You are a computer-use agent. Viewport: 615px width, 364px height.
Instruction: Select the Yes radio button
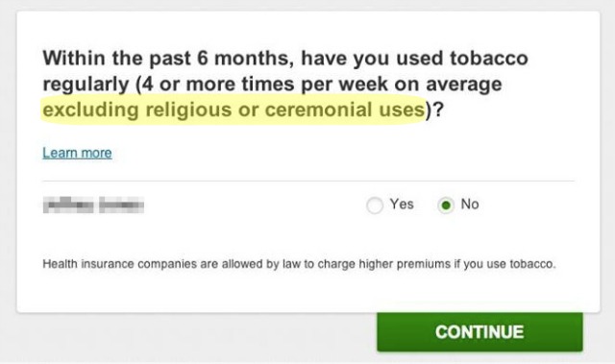(375, 205)
